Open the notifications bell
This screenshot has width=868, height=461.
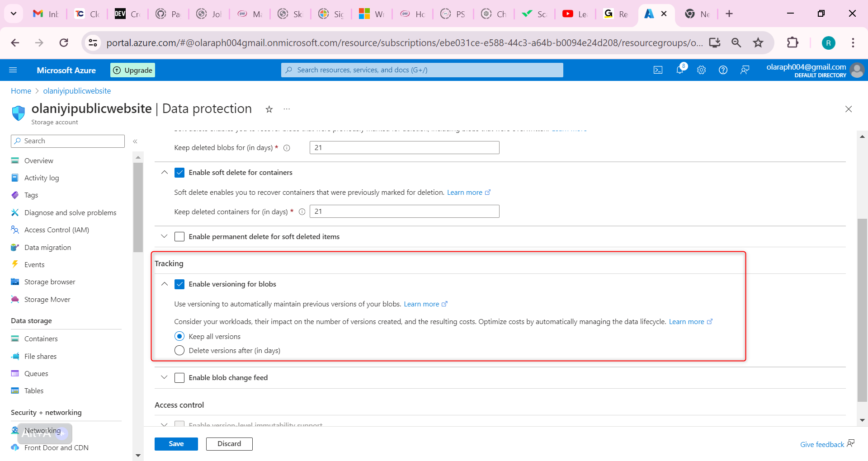tap(679, 70)
